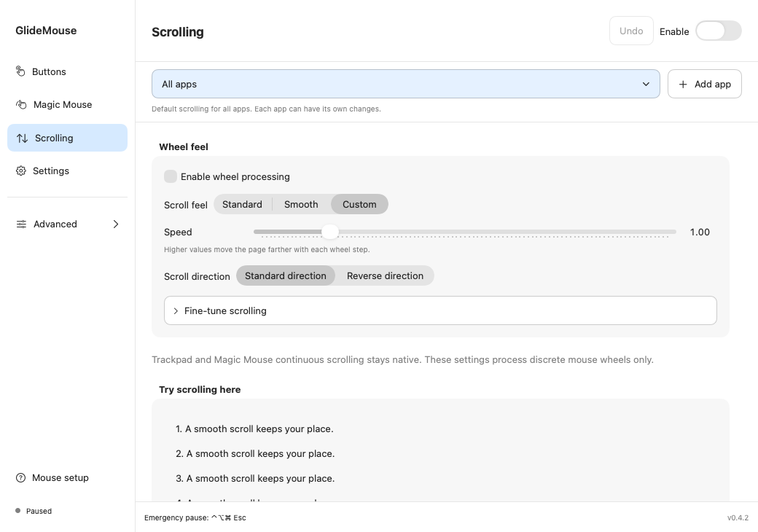Click the GlideMouse app title
Screen dimensions: 758x532
(x=46, y=31)
